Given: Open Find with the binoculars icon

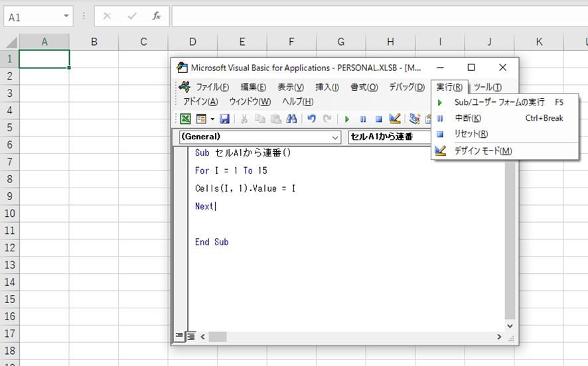Looking at the screenshot, I should tap(291, 119).
